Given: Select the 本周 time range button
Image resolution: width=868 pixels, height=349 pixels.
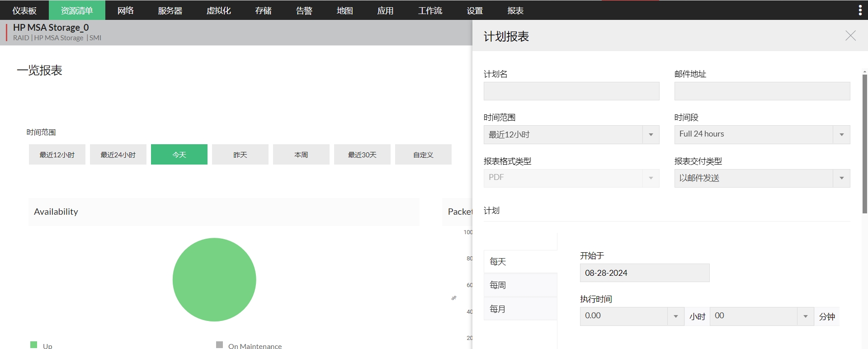Looking at the screenshot, I should (x=301, y=155).
